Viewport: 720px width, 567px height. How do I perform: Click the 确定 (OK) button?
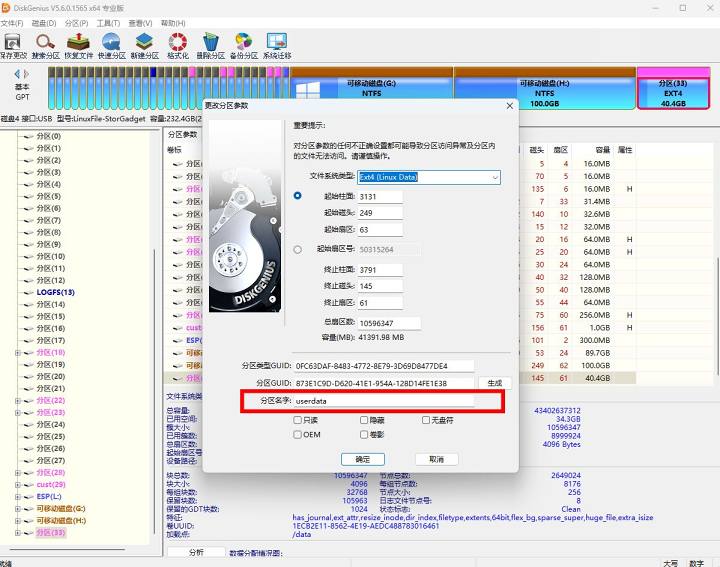363,459
